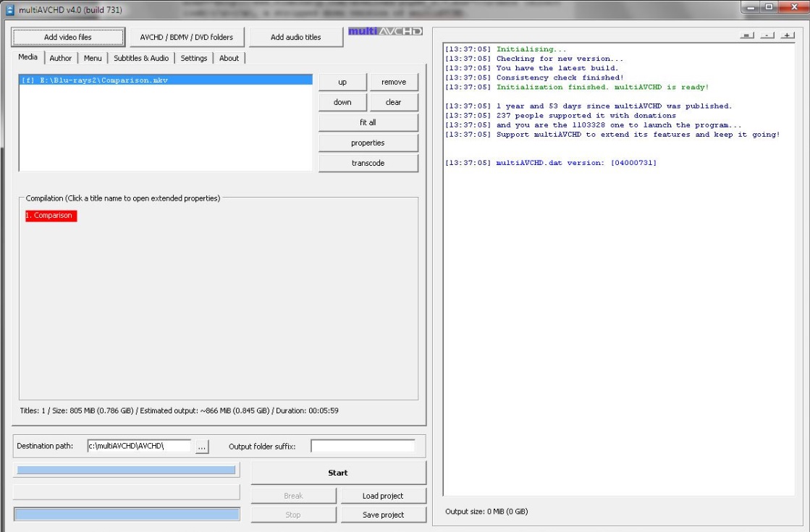Click the Add audio titles button
This screenshot has width=810, height=532.
tap(295, 37)
